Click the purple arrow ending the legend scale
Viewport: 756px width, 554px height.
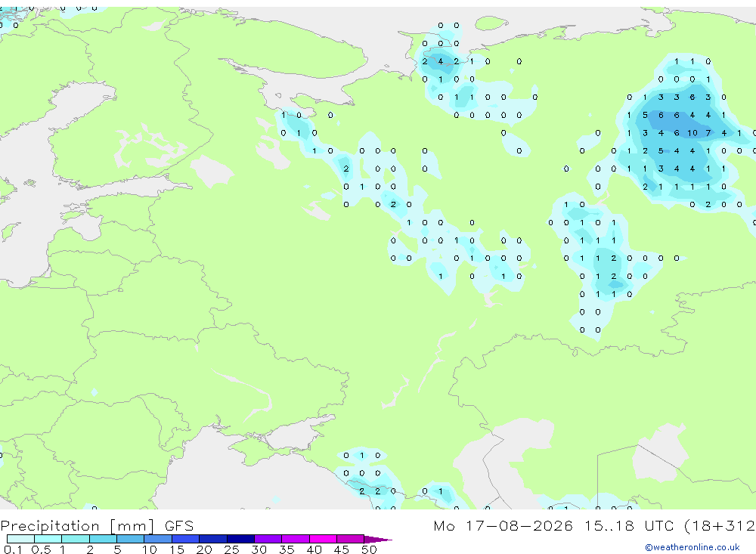pyautogui.click(x=378, y=539)
